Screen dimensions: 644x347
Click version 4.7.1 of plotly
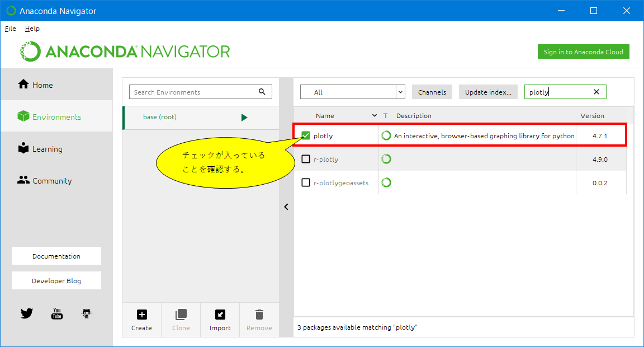(x=600, y=136)
